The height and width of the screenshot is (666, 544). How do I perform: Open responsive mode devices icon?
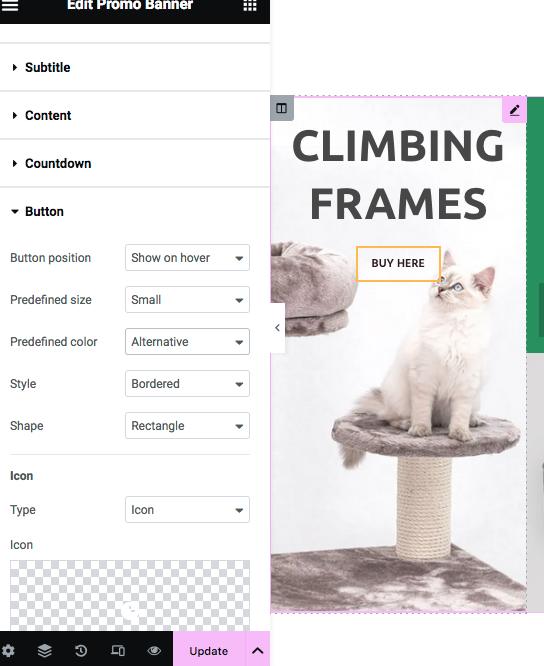[118, 651]
